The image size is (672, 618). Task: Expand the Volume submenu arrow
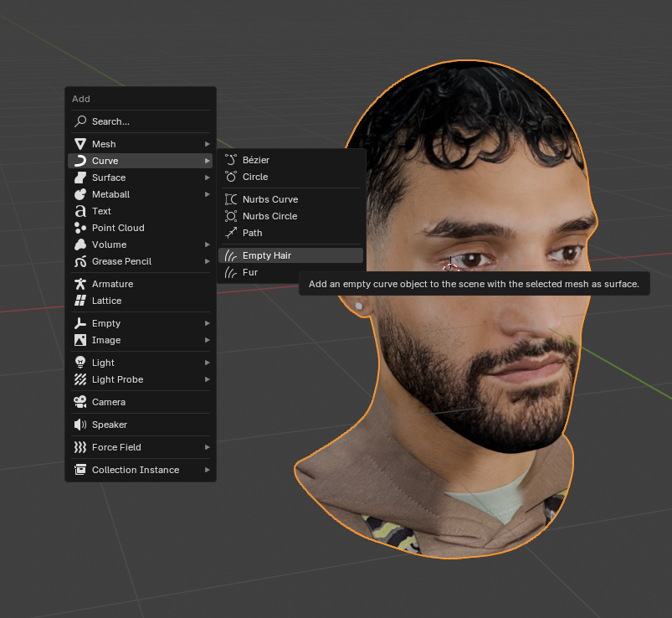[208, 245]
